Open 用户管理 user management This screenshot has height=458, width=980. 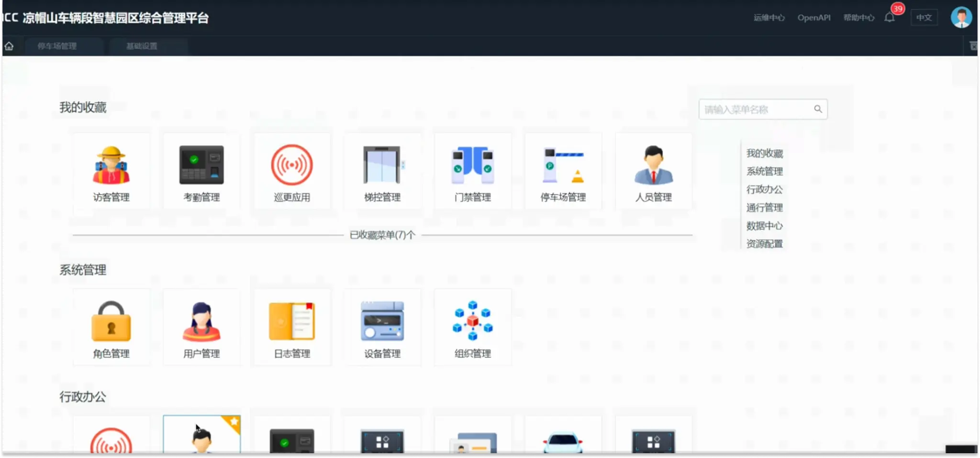pyautogui.click(x=201, y=327)
